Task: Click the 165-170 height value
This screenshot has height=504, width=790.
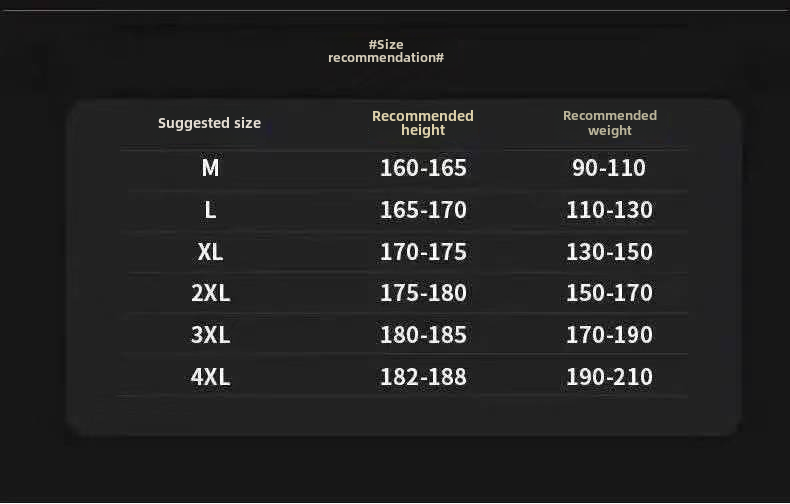Action: 423,210
